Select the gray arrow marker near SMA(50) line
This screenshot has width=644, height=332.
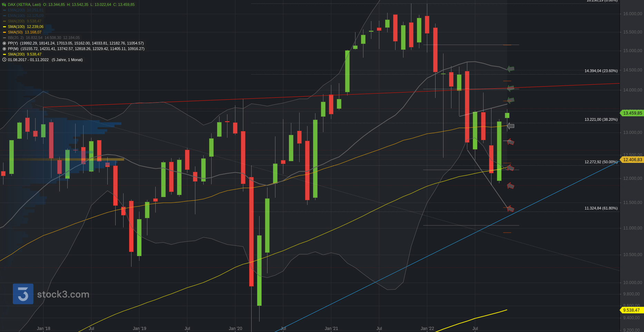(511, 126)
